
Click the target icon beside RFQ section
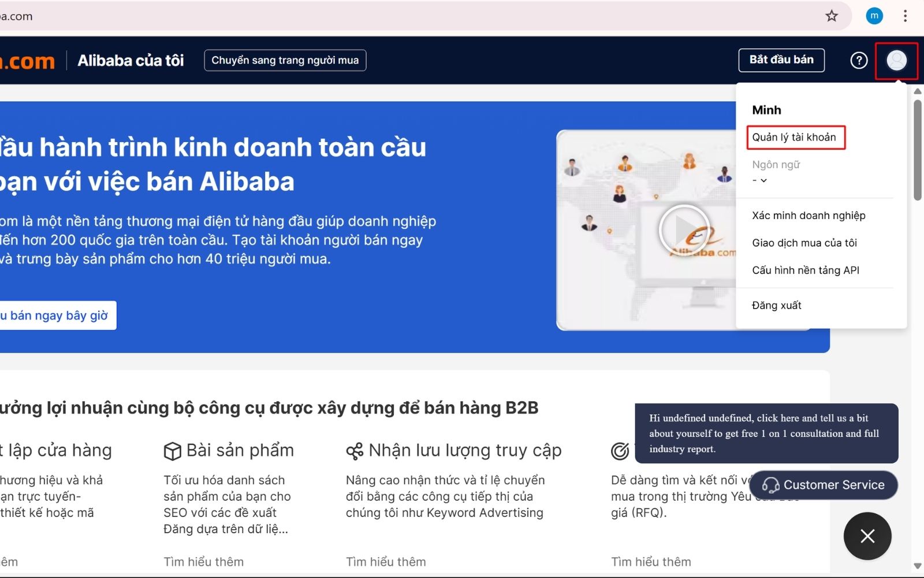(x=620, y=451)
